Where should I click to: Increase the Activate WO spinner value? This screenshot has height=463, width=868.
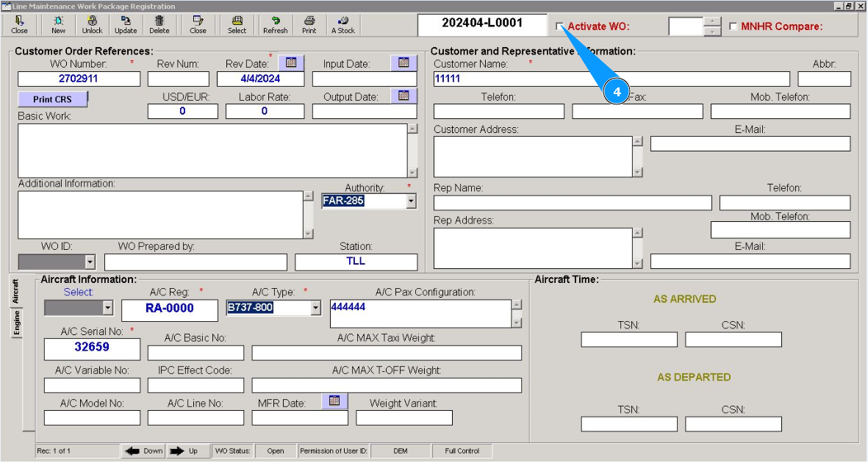[712, 21]
